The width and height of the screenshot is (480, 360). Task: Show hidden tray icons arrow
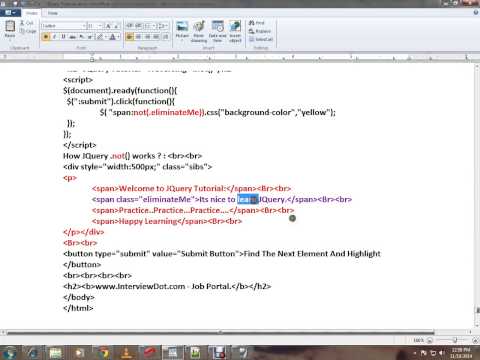(415, 353)
